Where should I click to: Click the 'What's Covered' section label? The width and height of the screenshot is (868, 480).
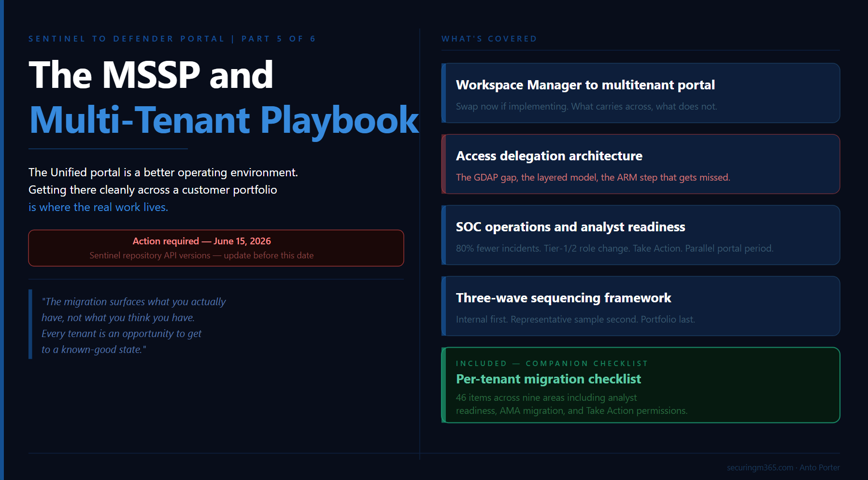[x=489, y=39]
